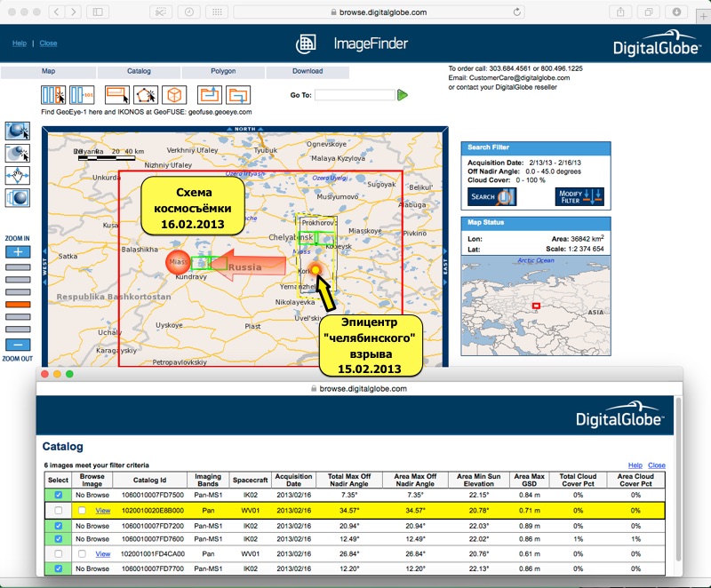Viewport: 711px width, 588px height.
Task: Select zoom-in globe tool icon
Action: pyautogui.click(x=18, y=131)
